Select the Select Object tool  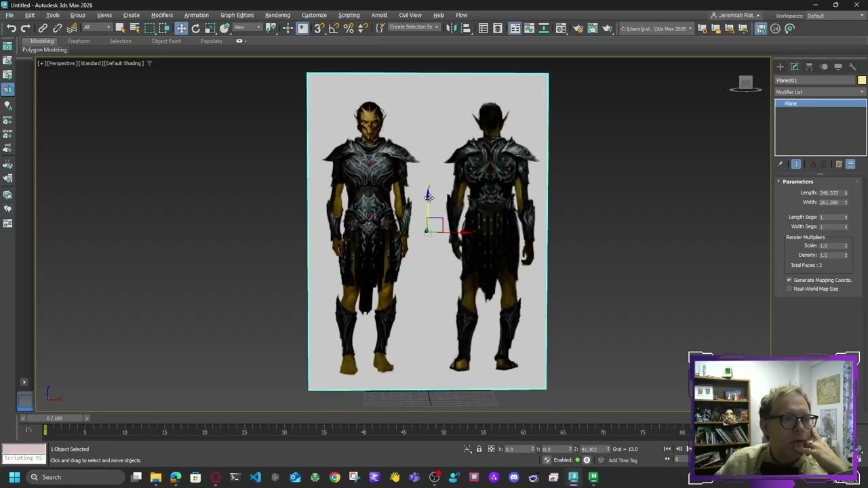[120, 28]
